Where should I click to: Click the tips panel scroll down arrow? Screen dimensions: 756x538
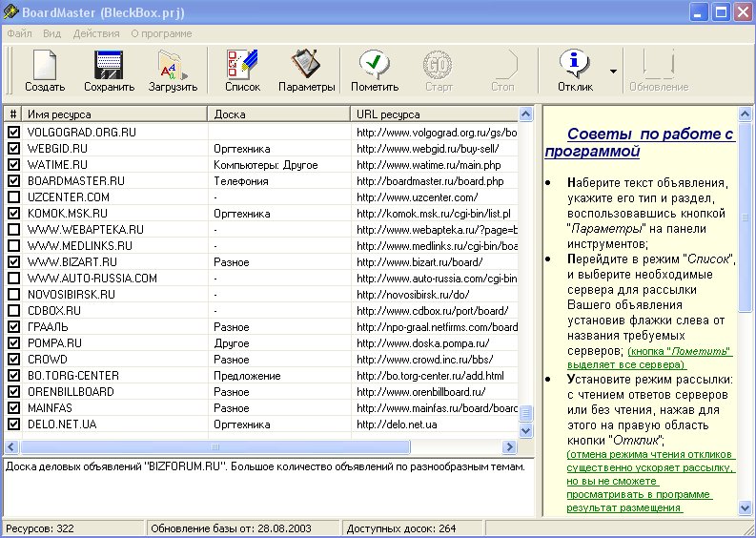[x=745, y=507]
